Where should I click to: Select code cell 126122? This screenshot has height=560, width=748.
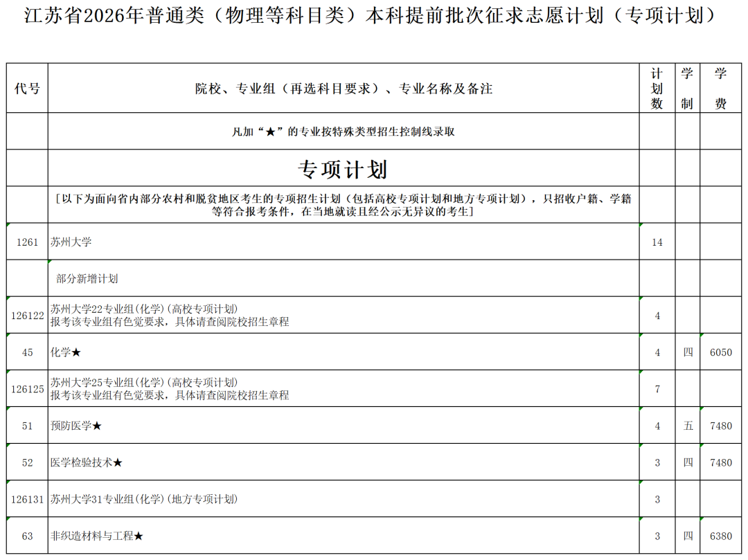click(x=27, y=315)
